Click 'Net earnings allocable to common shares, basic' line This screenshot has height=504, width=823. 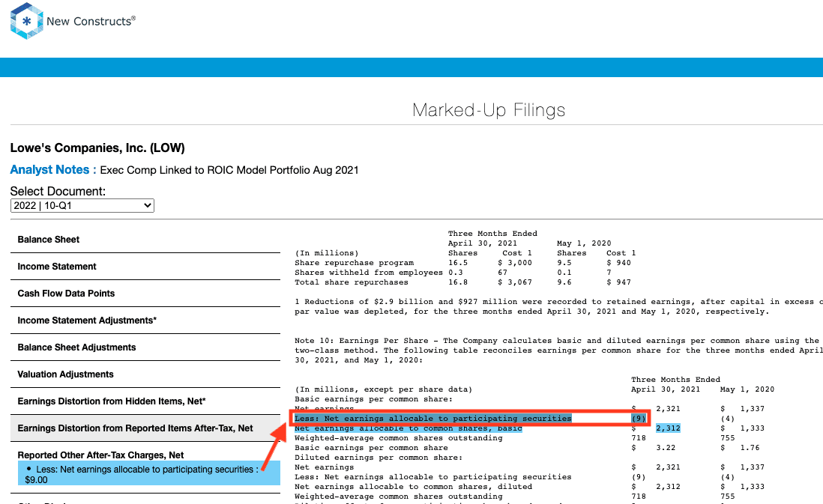[409, 428]
